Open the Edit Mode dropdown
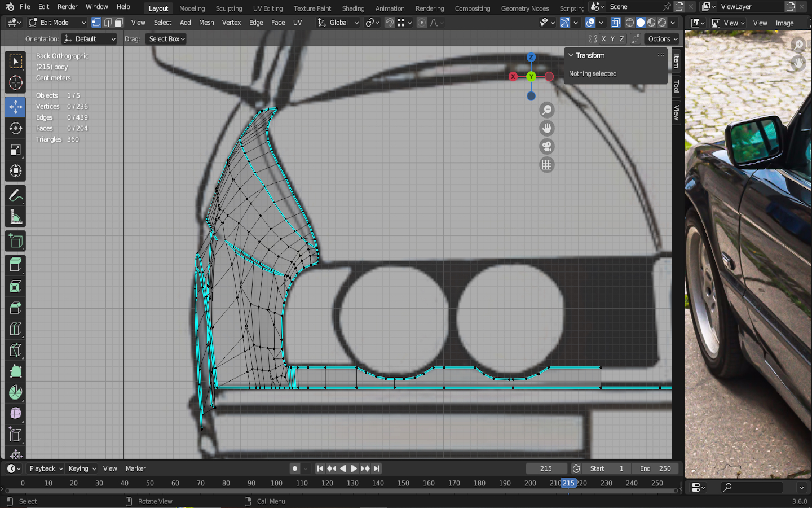The image size is (812, 508). click(x=57, y=23)
